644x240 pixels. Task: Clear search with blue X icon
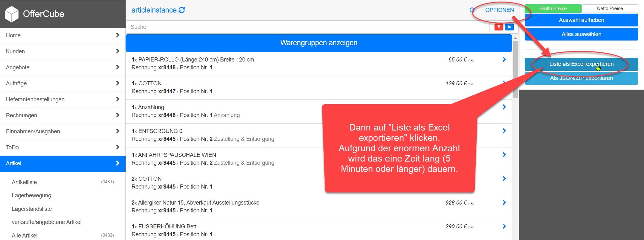[509, 27]
